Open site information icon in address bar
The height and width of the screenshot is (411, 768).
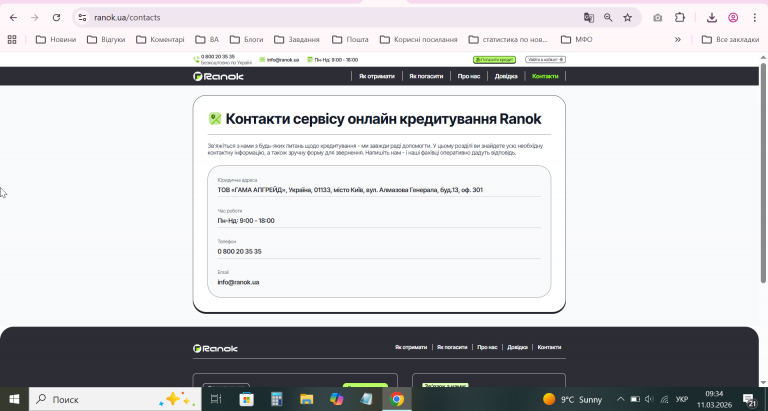pyautogui.click(x=82, y=18)
